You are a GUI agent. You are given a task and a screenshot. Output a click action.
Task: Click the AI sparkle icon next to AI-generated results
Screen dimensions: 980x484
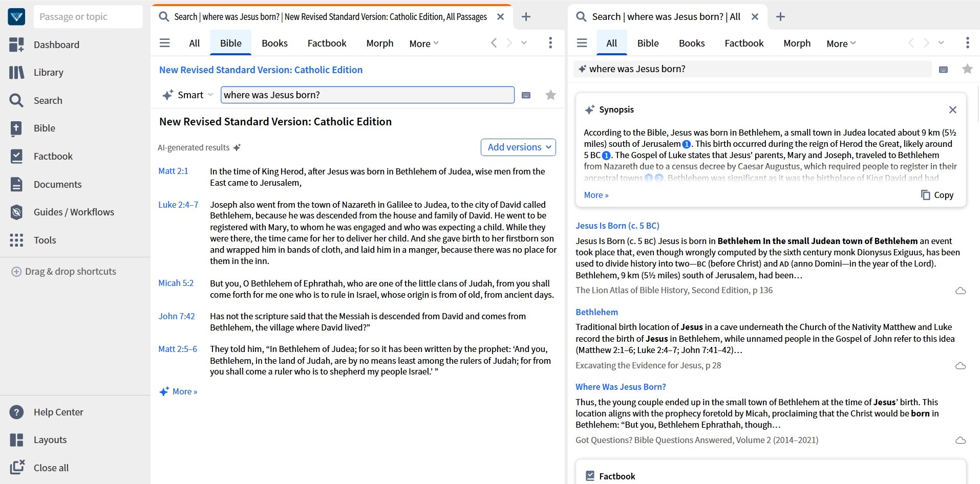coord(237,147)
